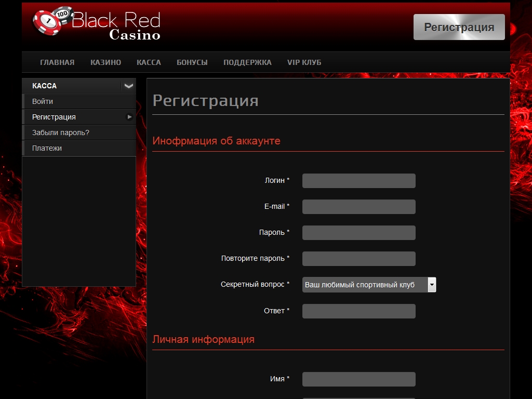Click the Войти sidebar link
The image size is (532, 399).
click(x=43, y=101)
